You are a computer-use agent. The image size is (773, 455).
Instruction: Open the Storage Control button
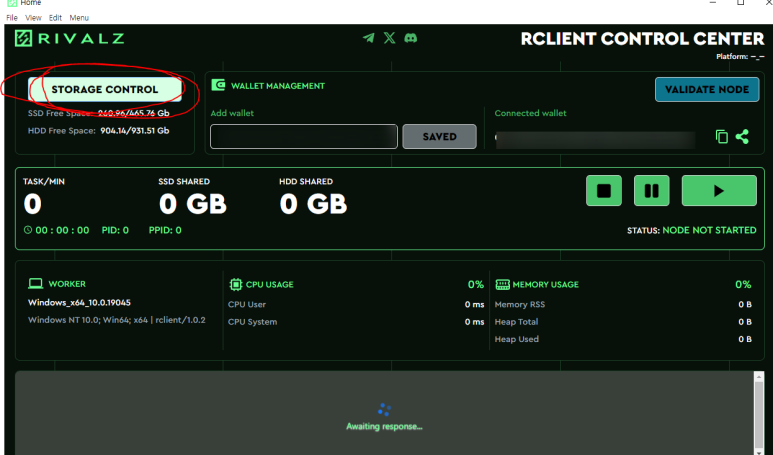tap(105, 89)
